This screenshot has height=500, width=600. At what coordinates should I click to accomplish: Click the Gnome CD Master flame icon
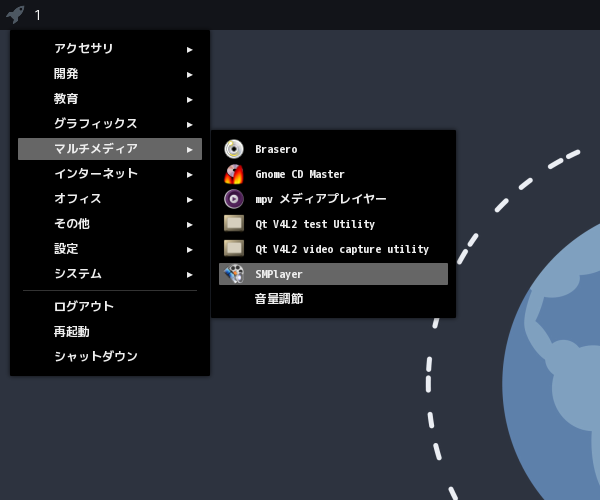click(234, 174)
